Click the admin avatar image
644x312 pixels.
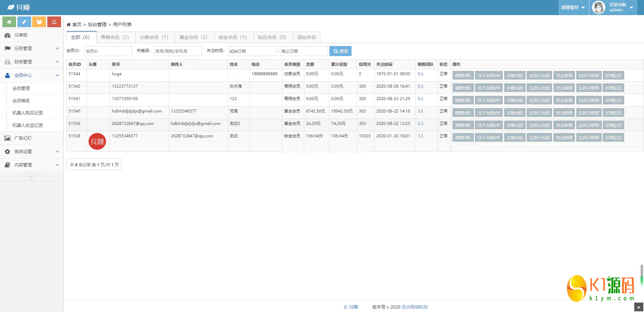599,7
